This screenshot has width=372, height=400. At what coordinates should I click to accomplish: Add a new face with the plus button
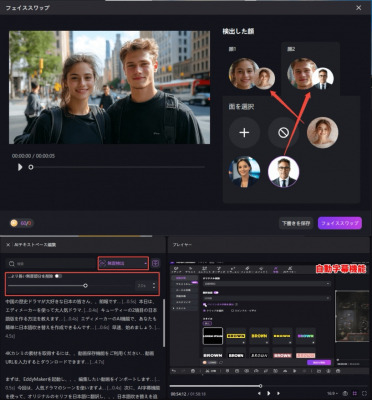(x=244, y=133)
